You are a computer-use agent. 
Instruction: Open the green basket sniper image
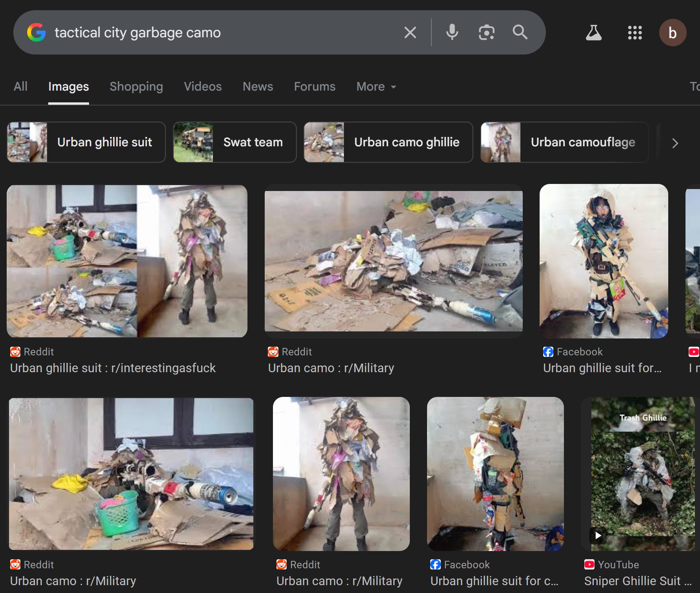click(x=131, y=474)
